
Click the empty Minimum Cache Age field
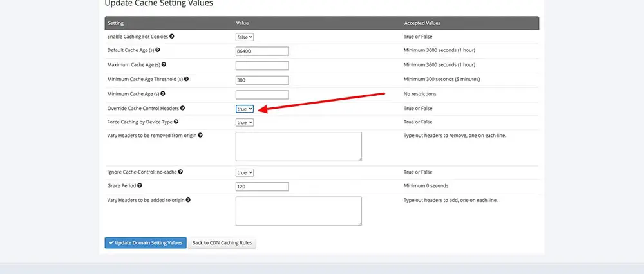click(262, 95)
